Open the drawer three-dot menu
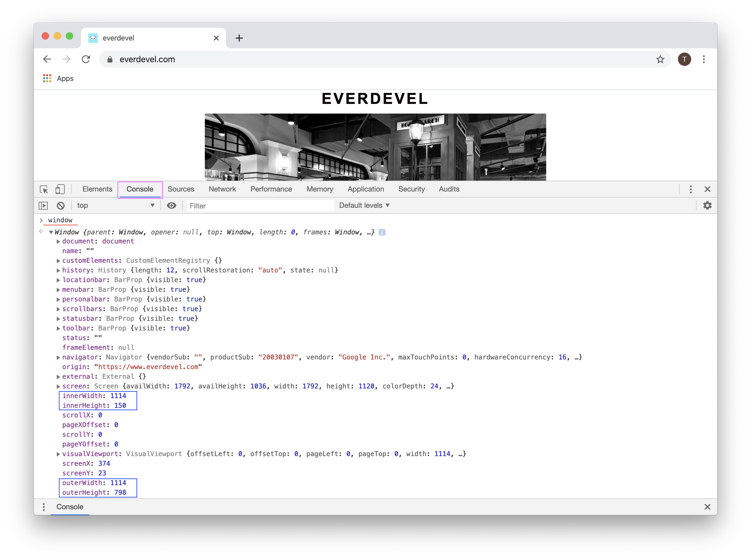The width and height of the screenshot is (751, 560). [44, 507]
